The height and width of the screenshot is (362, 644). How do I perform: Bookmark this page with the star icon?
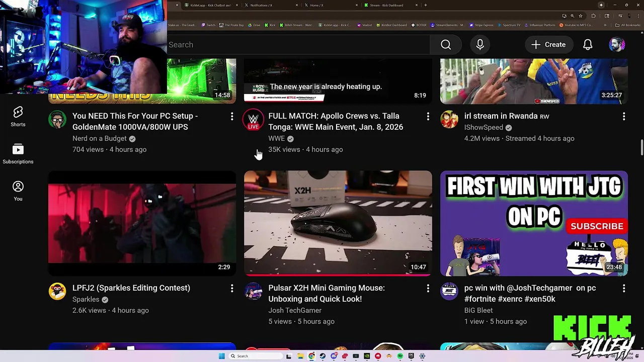pos(580,16)
